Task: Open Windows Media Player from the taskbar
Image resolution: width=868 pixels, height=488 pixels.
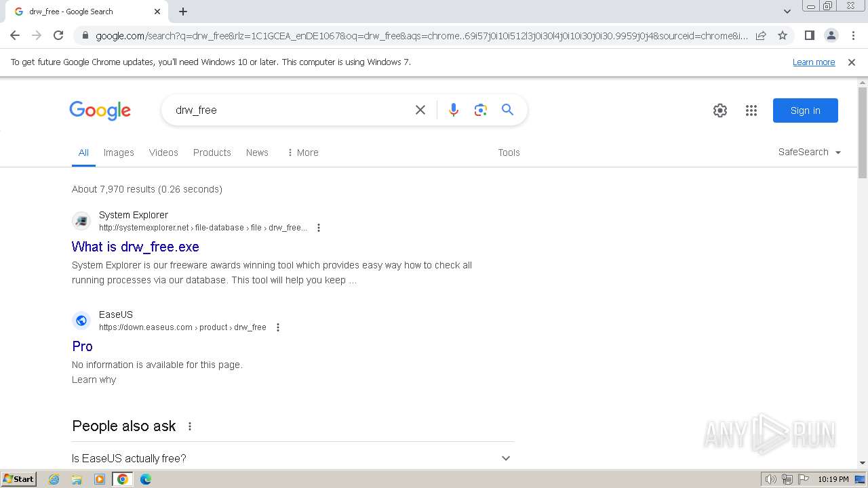Action: [100, 479]
